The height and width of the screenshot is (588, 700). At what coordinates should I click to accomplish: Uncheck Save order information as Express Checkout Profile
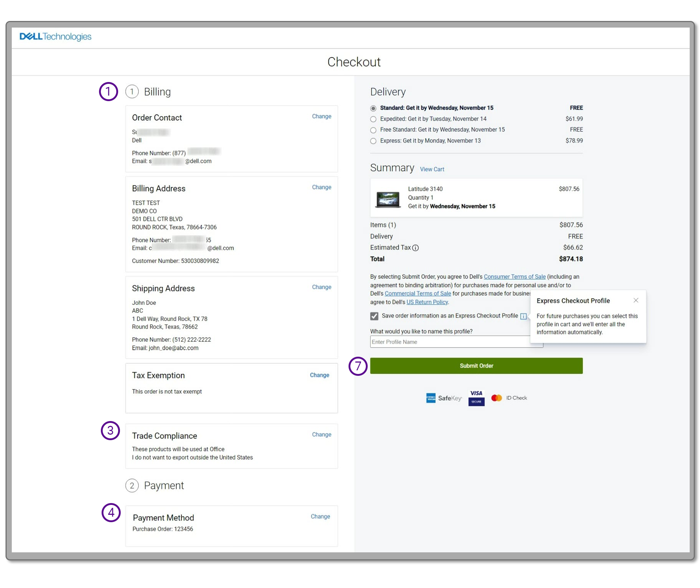pyautogui.click(x=374, y=316)
